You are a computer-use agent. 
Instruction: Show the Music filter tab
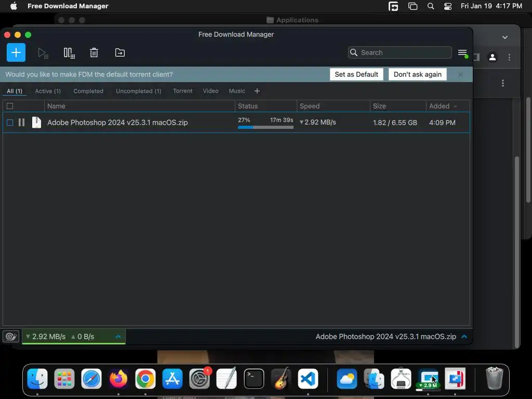coord(237,91)
